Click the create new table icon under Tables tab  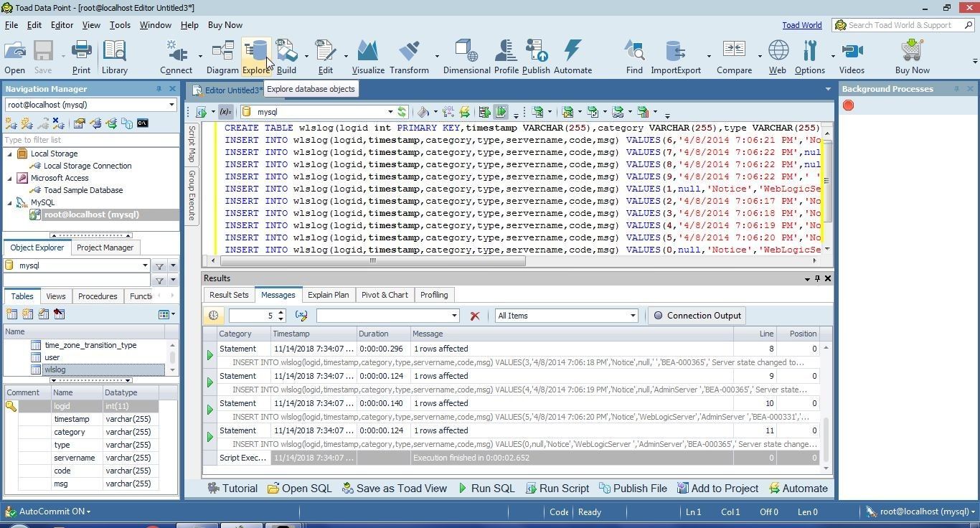click(11, 314)
